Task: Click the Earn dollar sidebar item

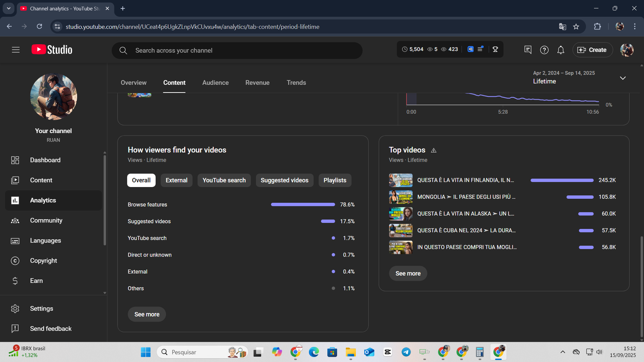Action: (36, 281)
